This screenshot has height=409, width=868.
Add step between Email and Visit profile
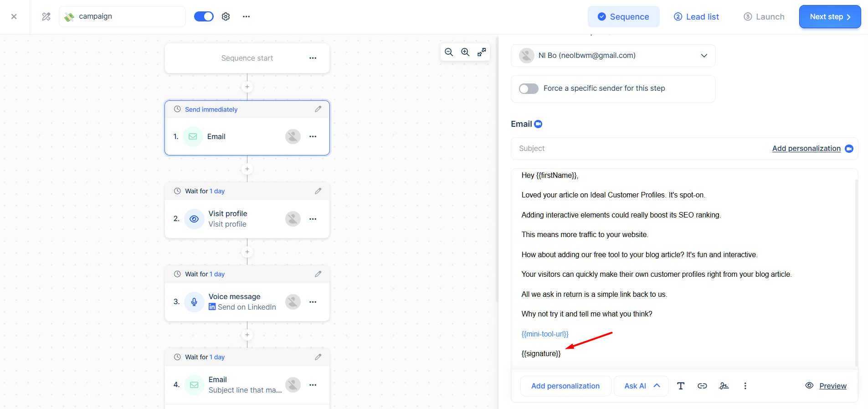(x=247, y=169)
